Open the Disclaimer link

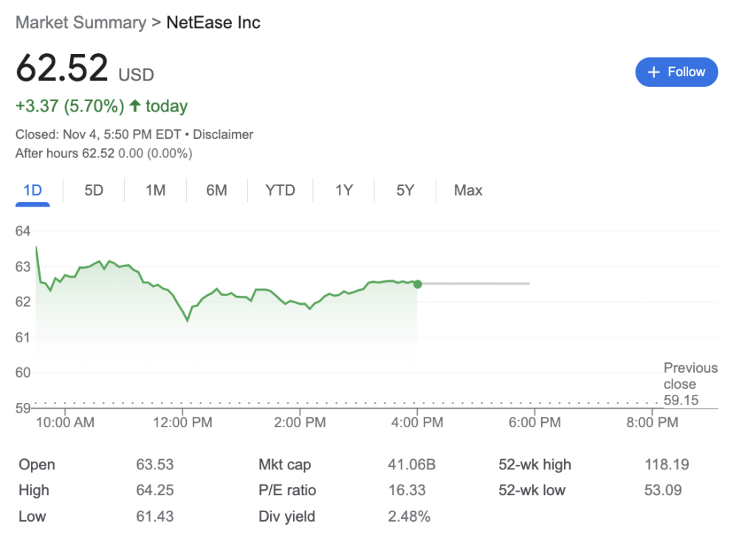(x=223, y=134)
